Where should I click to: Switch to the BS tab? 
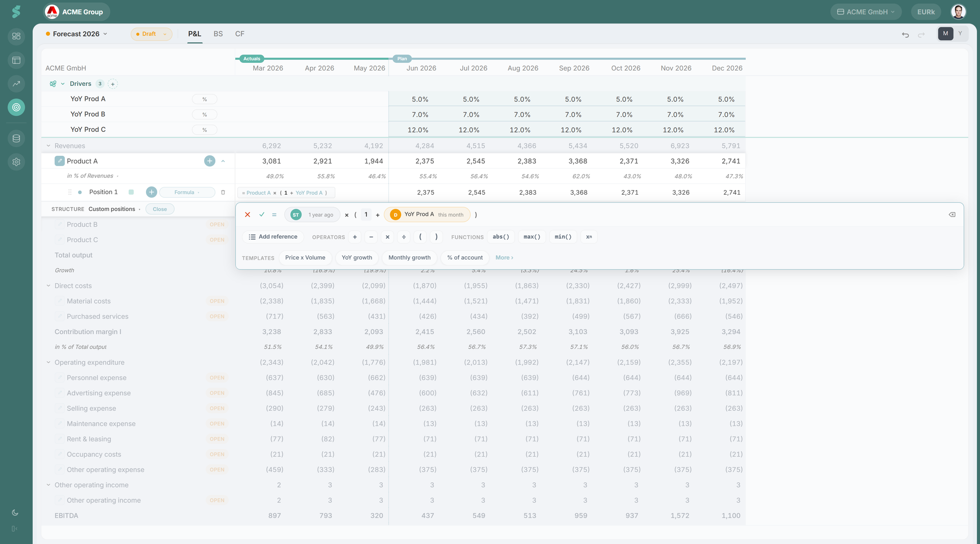point(218,34)
